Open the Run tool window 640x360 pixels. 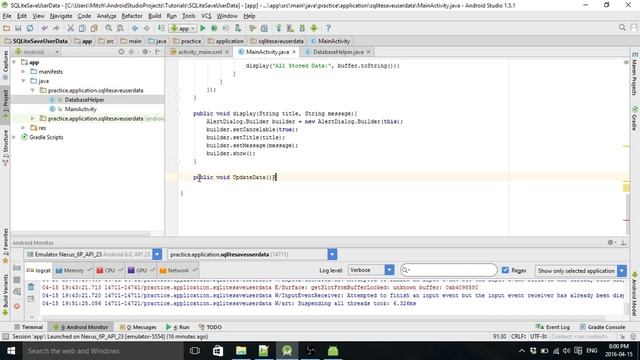(x=178, y=327)
